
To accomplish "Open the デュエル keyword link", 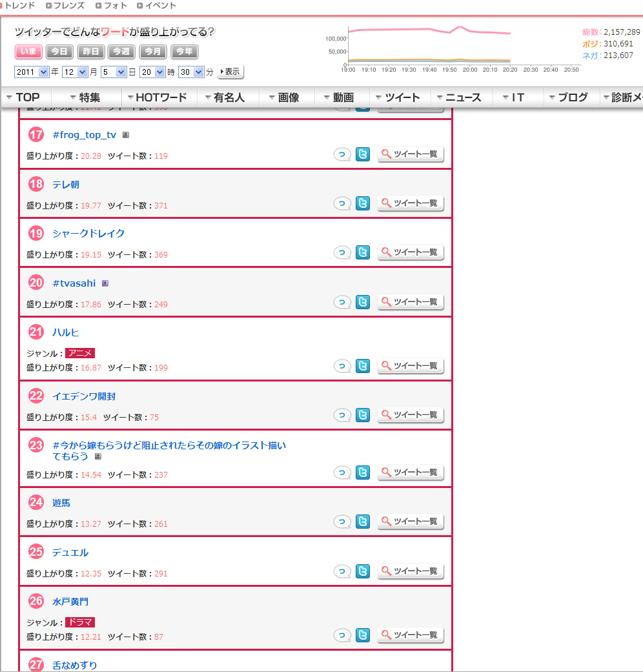I will 70,553.
